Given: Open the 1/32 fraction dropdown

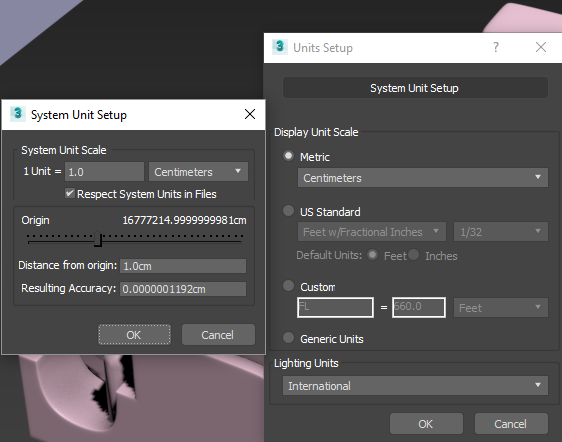Looking at the screenshot, I should [501, 232].
